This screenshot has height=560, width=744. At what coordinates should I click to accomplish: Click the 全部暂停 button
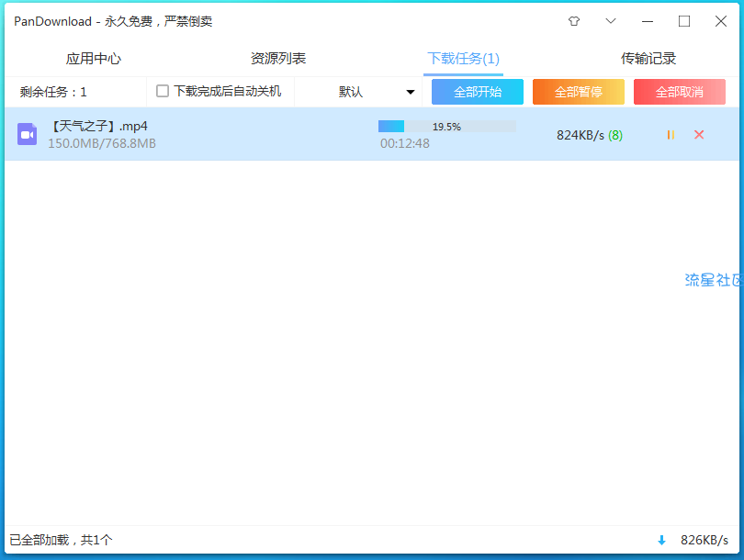coord(579,92)
